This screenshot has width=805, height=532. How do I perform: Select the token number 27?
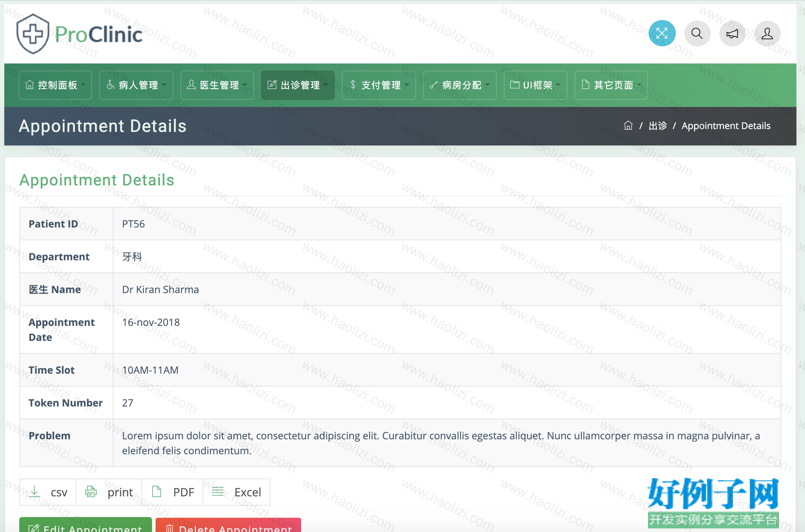pos(128,403)
